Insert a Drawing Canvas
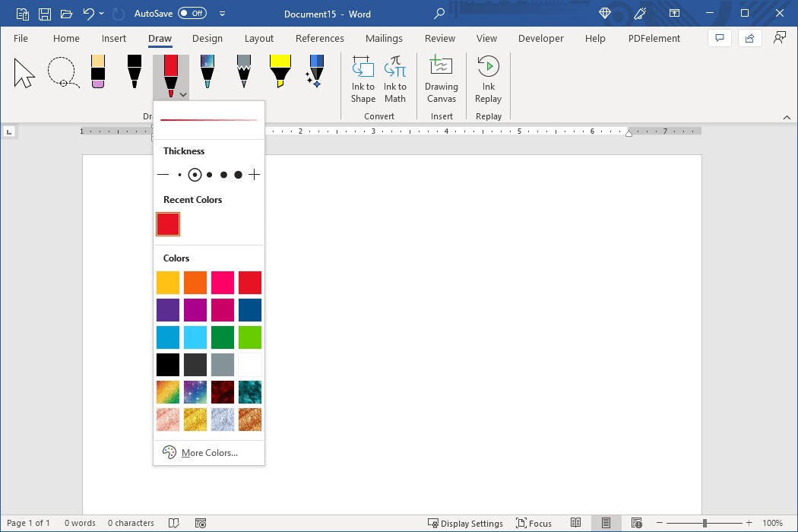The image size is (798, 532). 441,79
